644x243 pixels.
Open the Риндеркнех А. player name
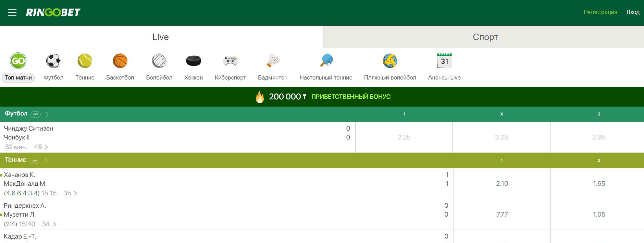pyautogui.click(x=25, y=206)
